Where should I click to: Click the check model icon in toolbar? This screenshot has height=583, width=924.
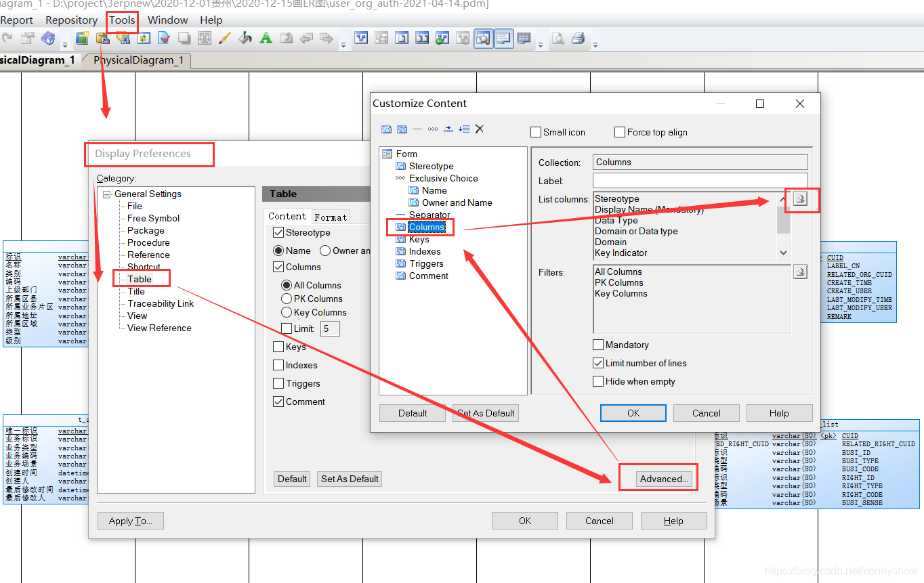coord(164,38)
